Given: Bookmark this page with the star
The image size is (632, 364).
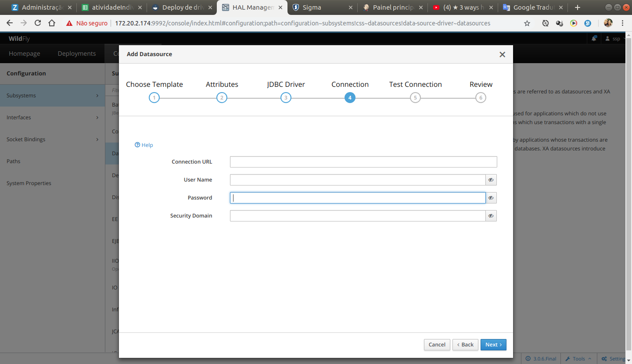Looking at the screenshot, I should click(x=527, y=23).
